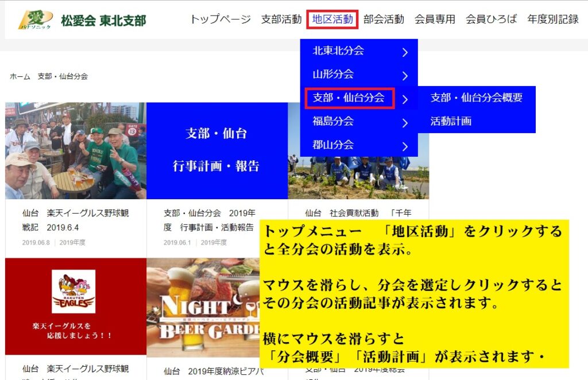Expand the 北東北分会 submenu arrow
This screenshot has width=588, height=380.
click(405, 52)
